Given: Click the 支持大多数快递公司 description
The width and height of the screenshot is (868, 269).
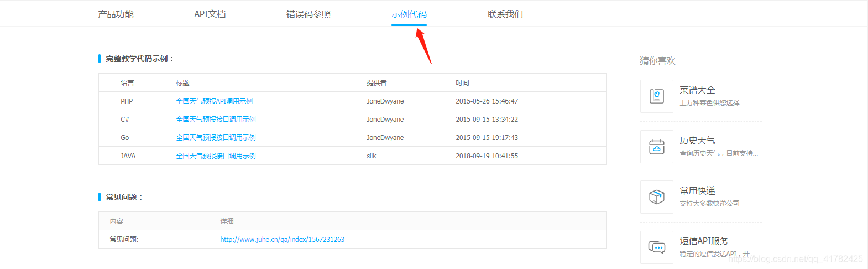Looking at the screenshot, I should 709,204.
